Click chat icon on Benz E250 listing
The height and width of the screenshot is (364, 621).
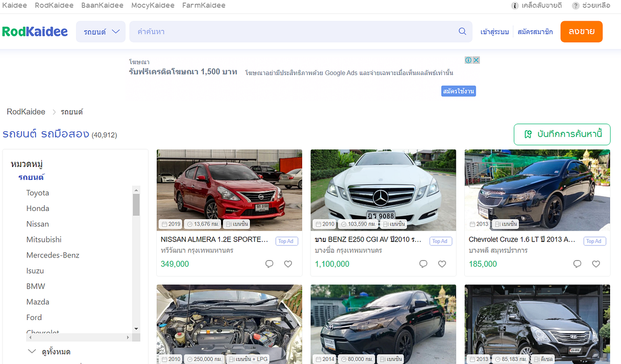pos(423,264)
